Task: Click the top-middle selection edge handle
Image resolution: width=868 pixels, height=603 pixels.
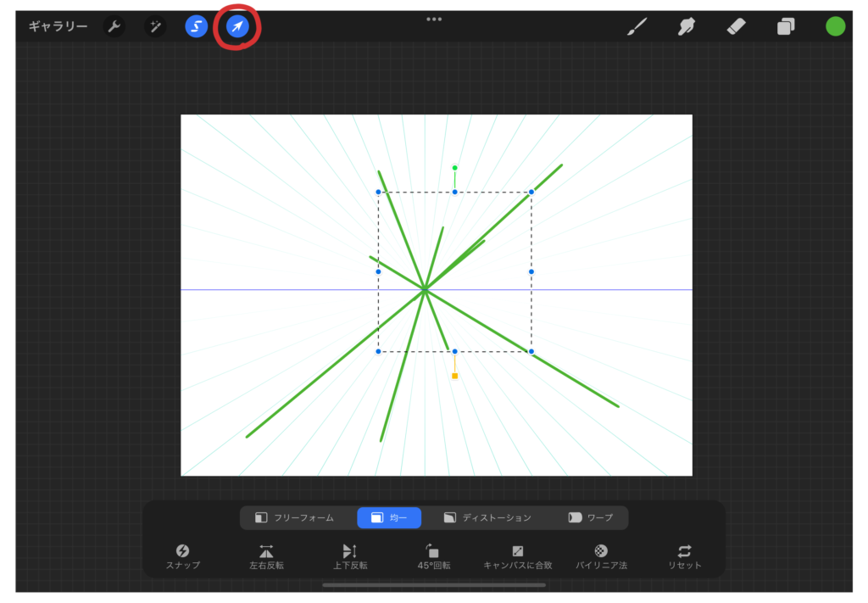Action: pos(455,193)
